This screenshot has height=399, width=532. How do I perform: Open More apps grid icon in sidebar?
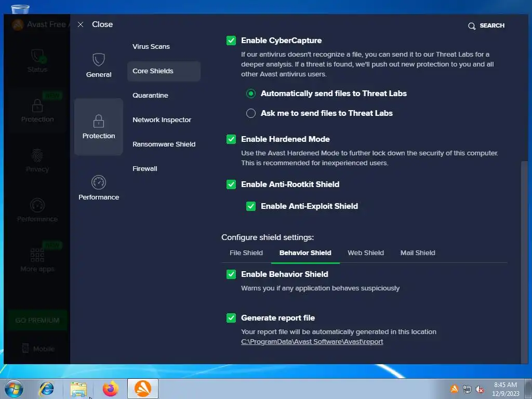coord(37,255)
